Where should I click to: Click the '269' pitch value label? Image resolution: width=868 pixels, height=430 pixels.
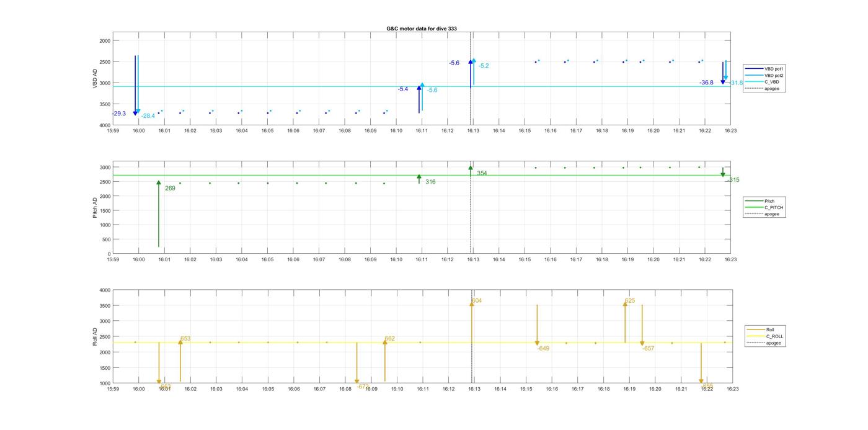pos(170,188)
